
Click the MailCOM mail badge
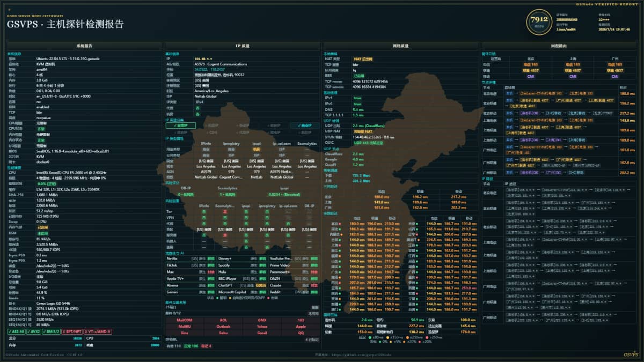(184, 320)
